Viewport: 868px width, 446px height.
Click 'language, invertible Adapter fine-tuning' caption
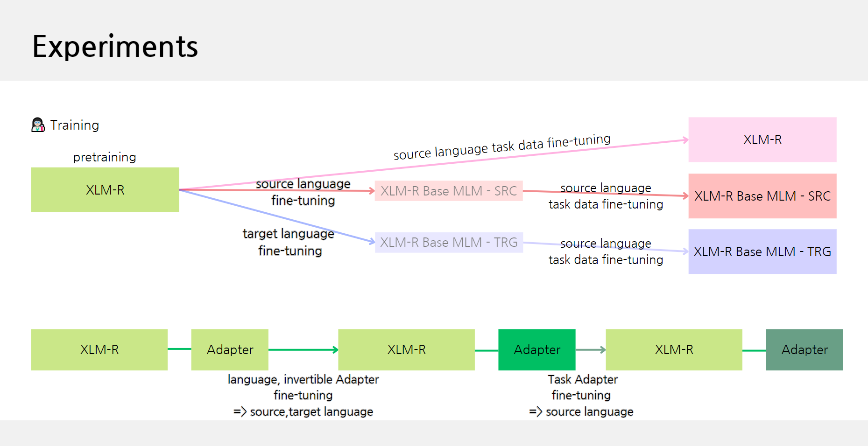[303, 387]
